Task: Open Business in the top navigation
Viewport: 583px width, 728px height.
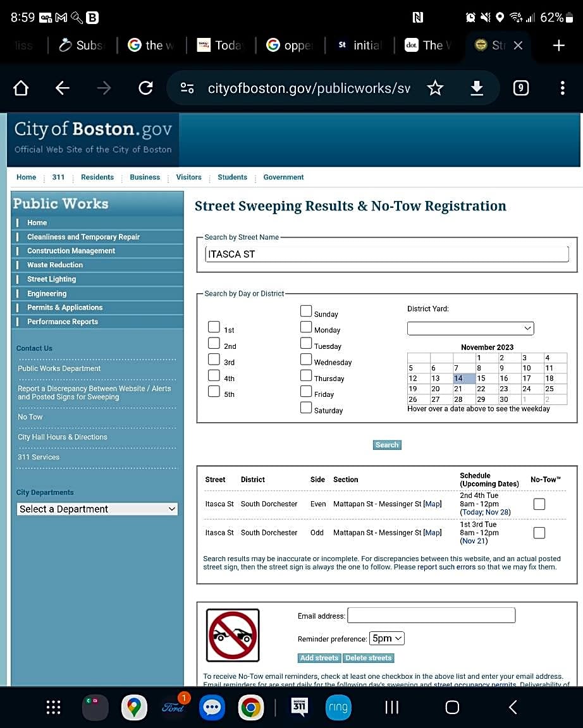Action: [x=145, y=177]
